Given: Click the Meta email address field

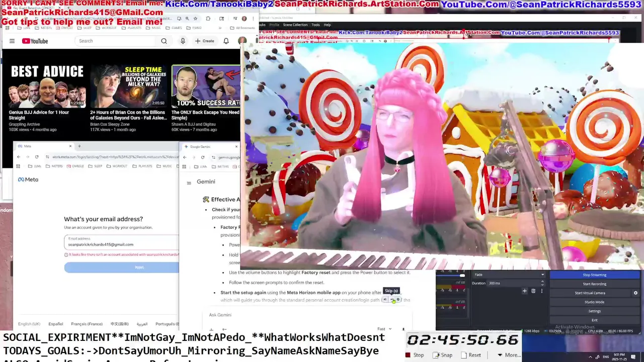Looking at the screenshot, I should click(122, 242).
